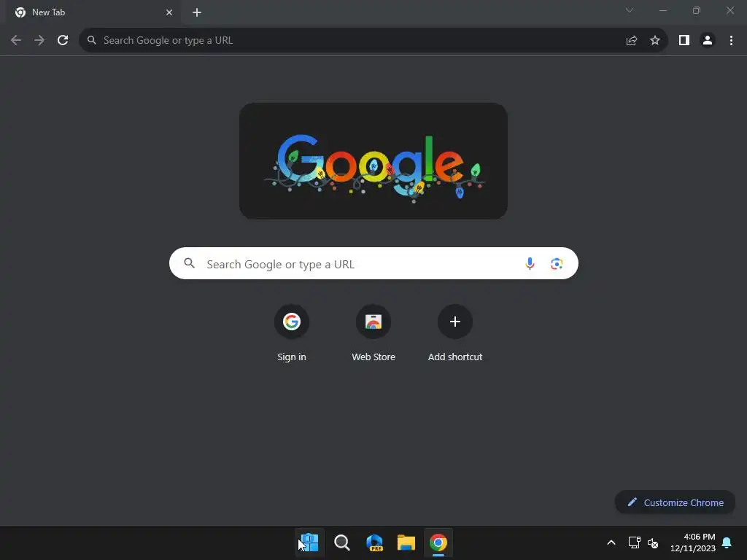Go back using the browser back arrow
The image size is (747, 560).
pos(16,41)
